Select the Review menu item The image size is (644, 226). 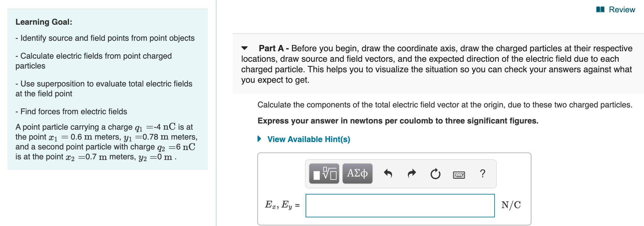(621, 9)
